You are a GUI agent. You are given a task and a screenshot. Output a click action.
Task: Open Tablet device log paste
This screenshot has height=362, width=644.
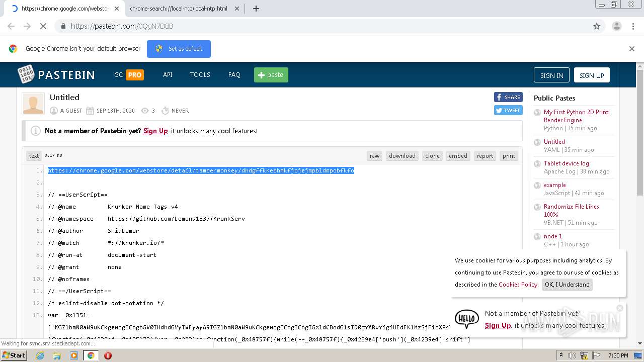(x=566, y=163)
